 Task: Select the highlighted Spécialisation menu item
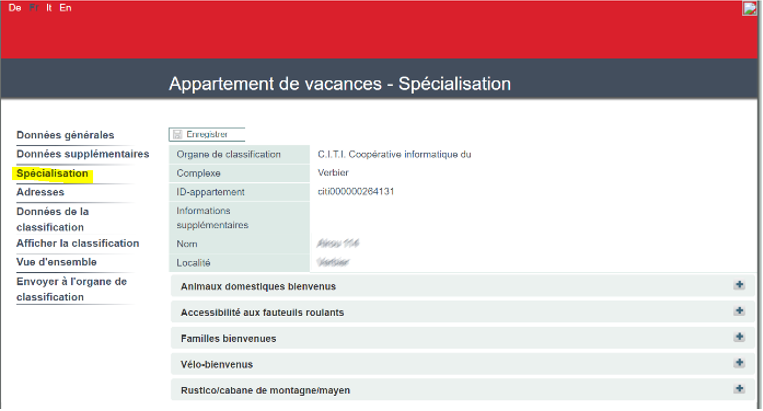(52, 174)
